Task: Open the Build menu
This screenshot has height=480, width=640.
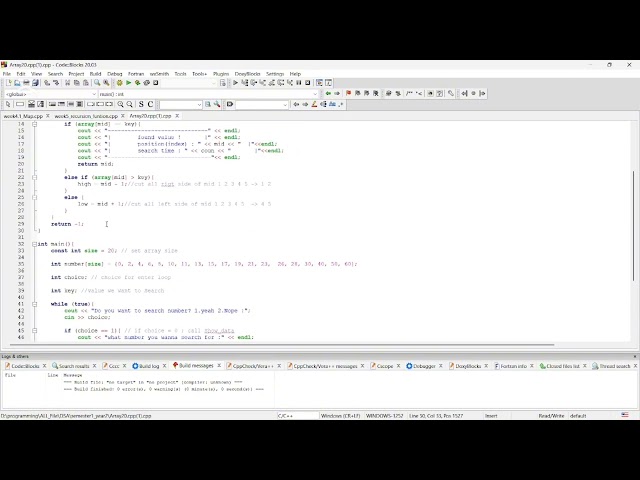Action: 96,74
